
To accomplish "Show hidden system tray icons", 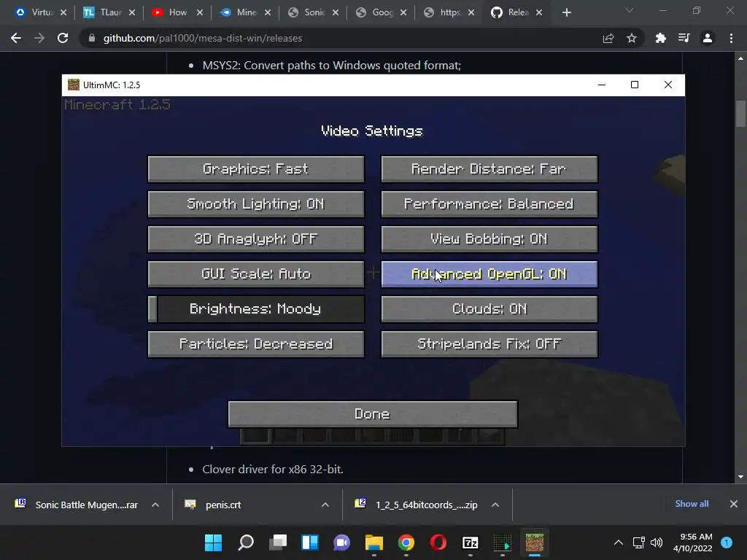I will click(x=619, y=542).
